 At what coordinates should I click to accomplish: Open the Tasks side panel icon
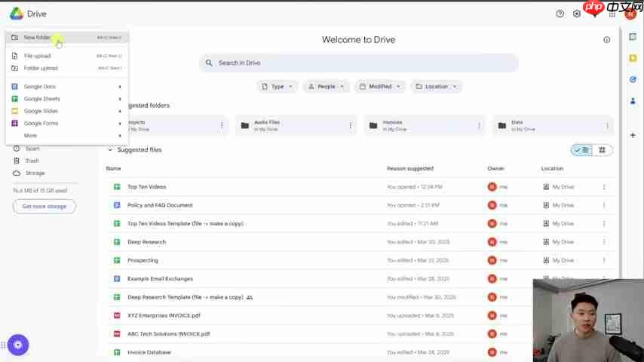633,79
